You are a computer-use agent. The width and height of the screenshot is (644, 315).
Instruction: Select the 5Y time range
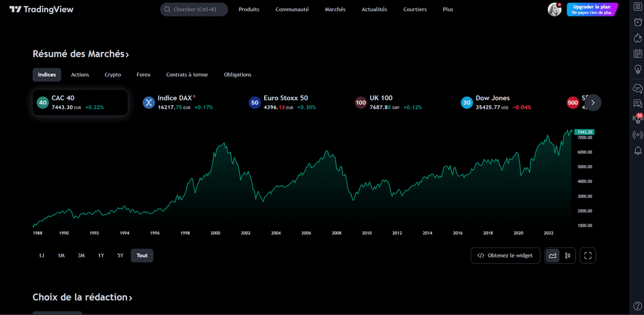click(x=121, y=255)
